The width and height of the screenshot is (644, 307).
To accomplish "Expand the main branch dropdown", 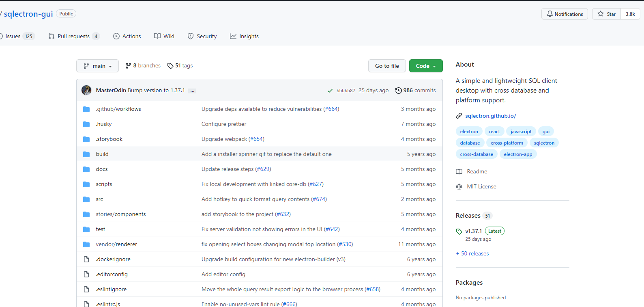I will coord(97,66).
